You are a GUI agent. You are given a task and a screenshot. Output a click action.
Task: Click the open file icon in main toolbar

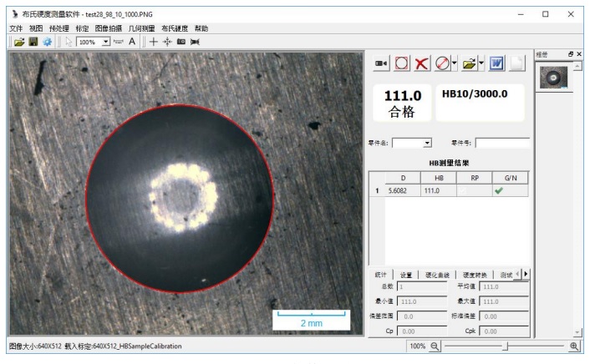tap(18, 41)
